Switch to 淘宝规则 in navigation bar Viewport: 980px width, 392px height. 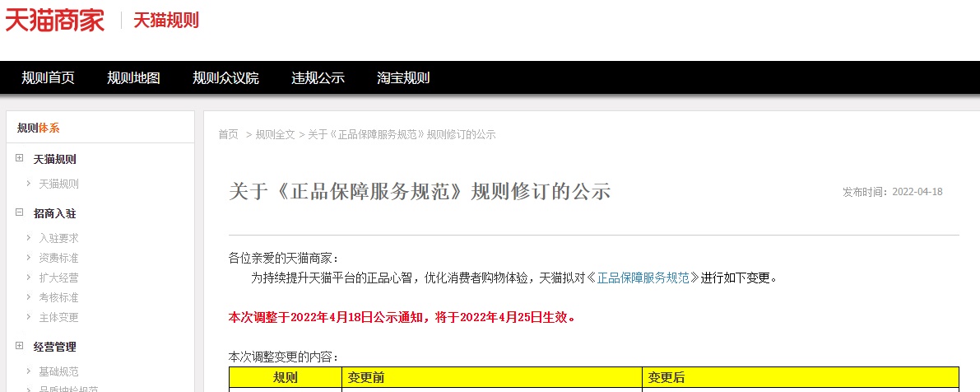(403, 78)
